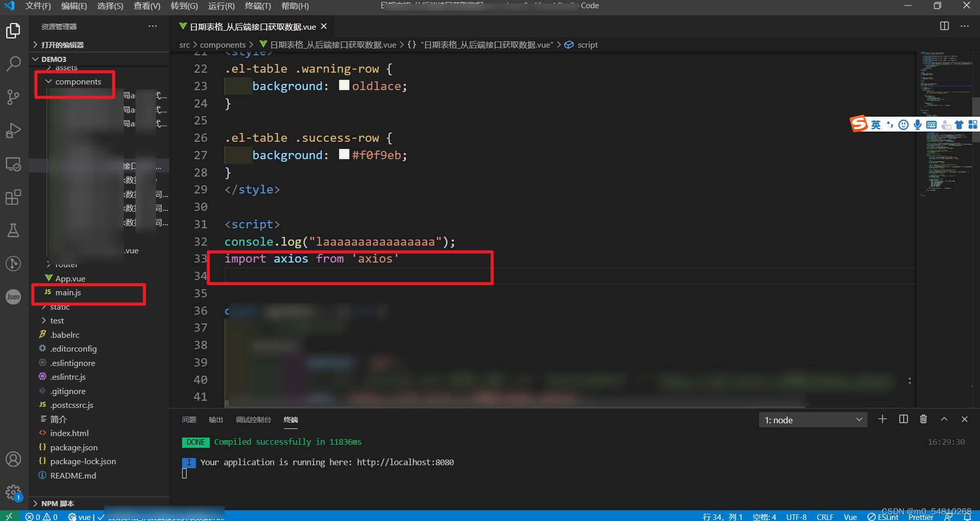
Task: Open the Remote Explorer view
Action: (x=13, y=164)
